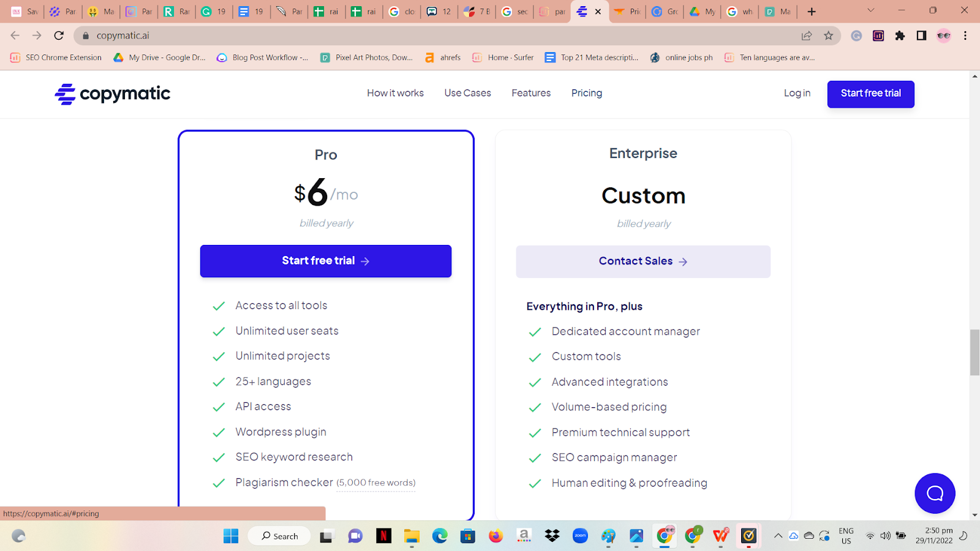
Task: Open Dropbox from the taskbar
Action: click(552, 536)
